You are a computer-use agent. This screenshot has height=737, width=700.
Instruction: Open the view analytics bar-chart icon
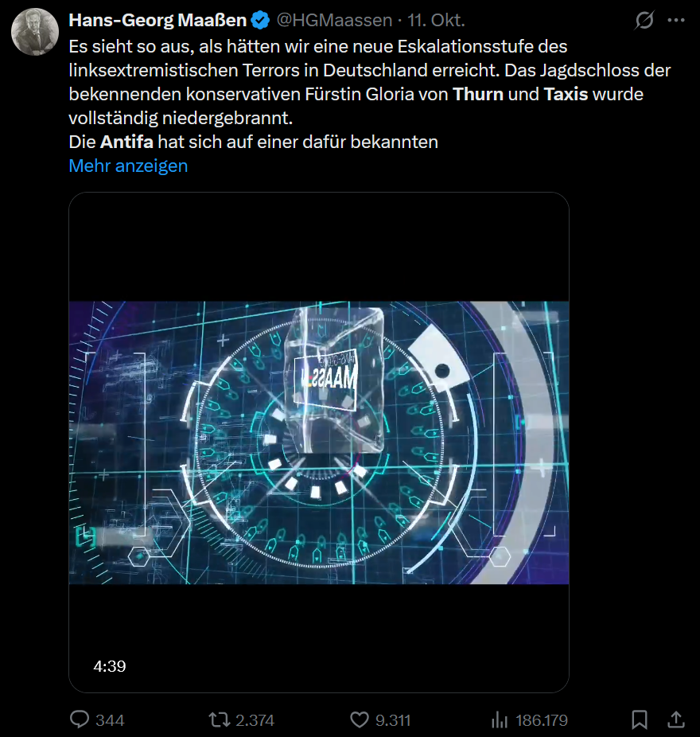[x=500, y=719]
